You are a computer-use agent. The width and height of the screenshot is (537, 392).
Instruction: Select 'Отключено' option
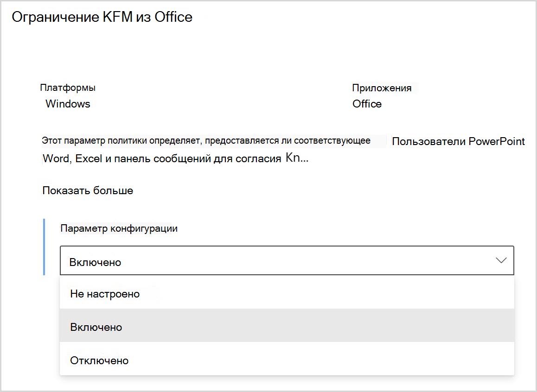tap(287, 360)
